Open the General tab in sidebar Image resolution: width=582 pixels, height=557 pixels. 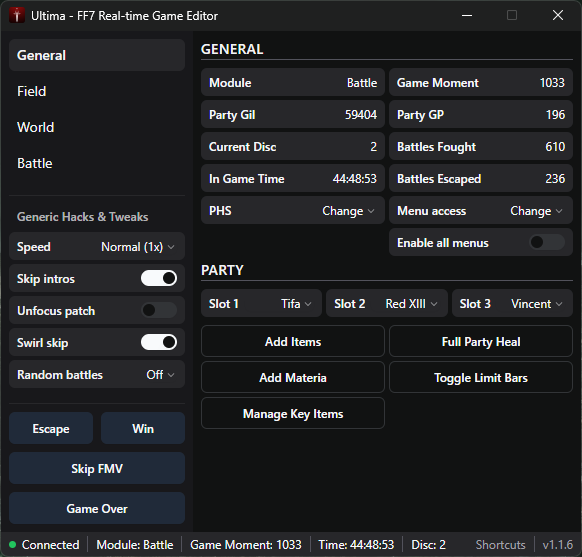(x=97, y=55)
